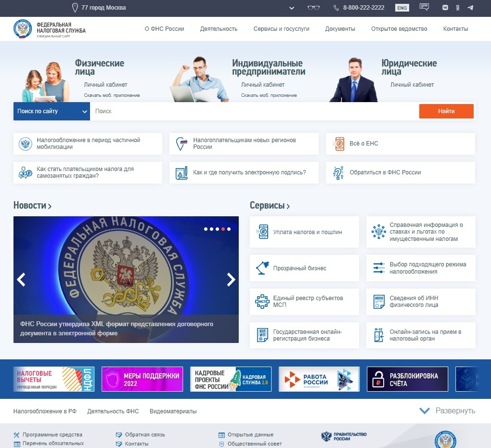Open the Telegram channel icon
Image resolution: width=491 pixels, height=448 pixels.
[470, 8]
